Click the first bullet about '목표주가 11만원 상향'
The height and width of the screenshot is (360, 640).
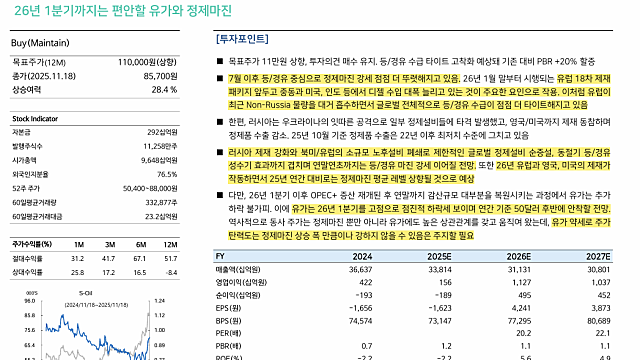[411, 62]
